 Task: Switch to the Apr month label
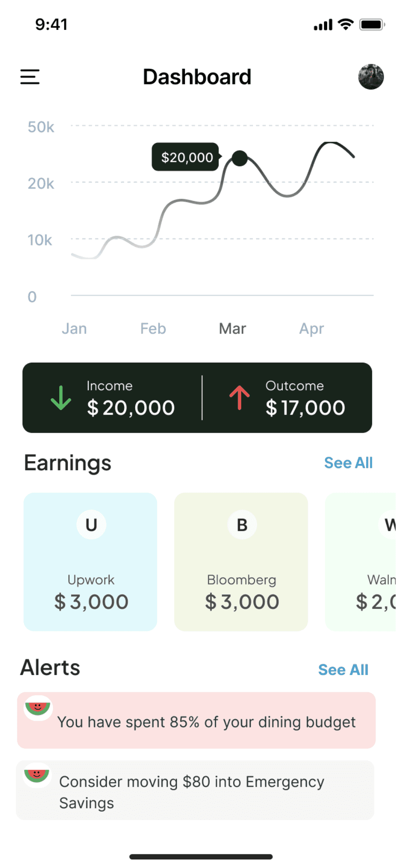311,329
